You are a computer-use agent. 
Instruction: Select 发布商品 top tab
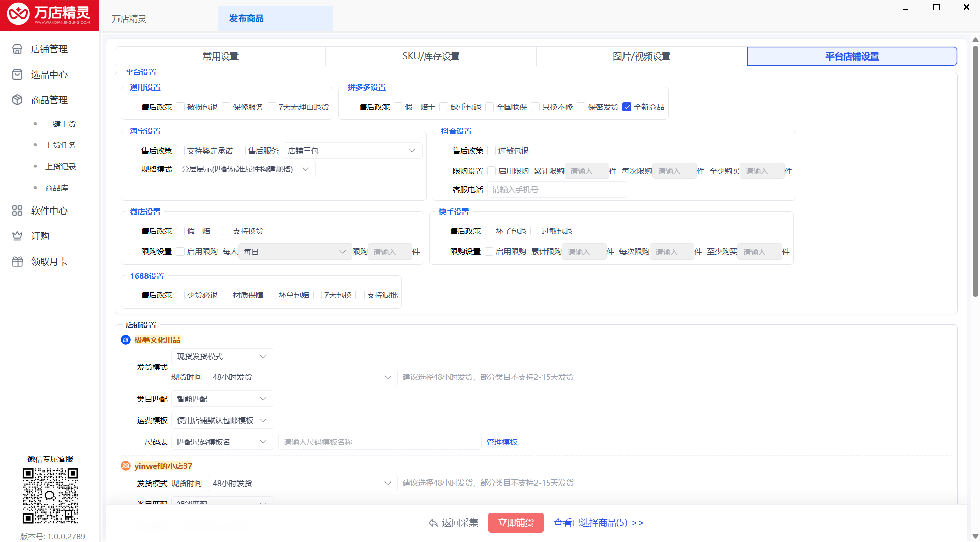pos(275,18)
